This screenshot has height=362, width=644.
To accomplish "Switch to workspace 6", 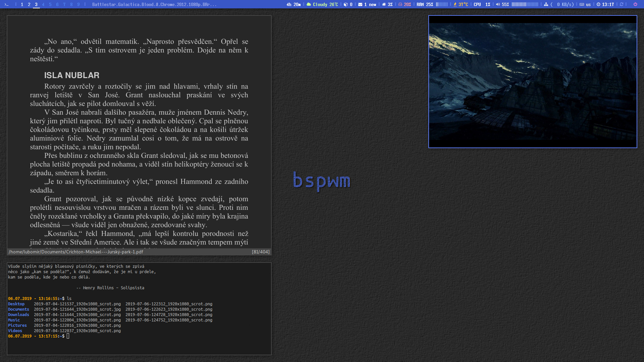I will 57,4.
